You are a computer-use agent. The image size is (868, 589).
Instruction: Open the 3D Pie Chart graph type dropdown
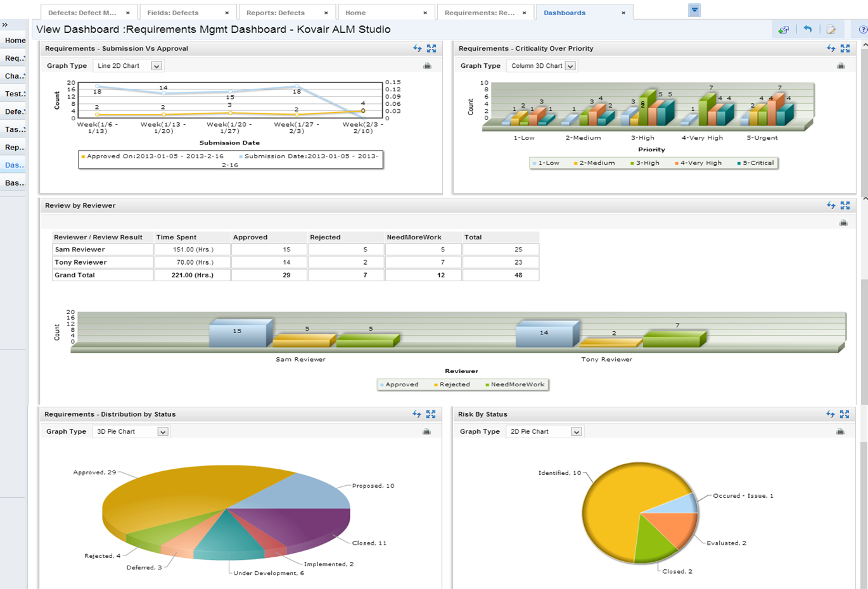163,432
